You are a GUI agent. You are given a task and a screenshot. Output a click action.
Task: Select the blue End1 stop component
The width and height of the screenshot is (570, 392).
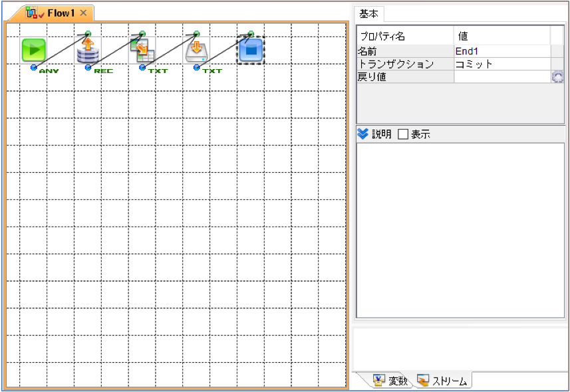[251, 50]
